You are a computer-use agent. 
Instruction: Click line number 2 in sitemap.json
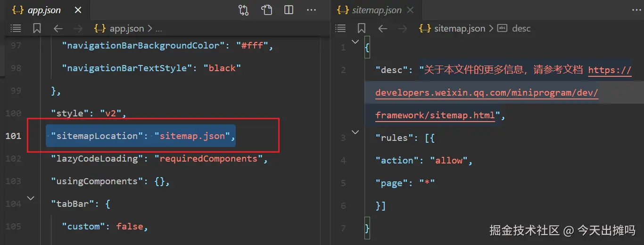pyautogui.click(x=343, y=70)
